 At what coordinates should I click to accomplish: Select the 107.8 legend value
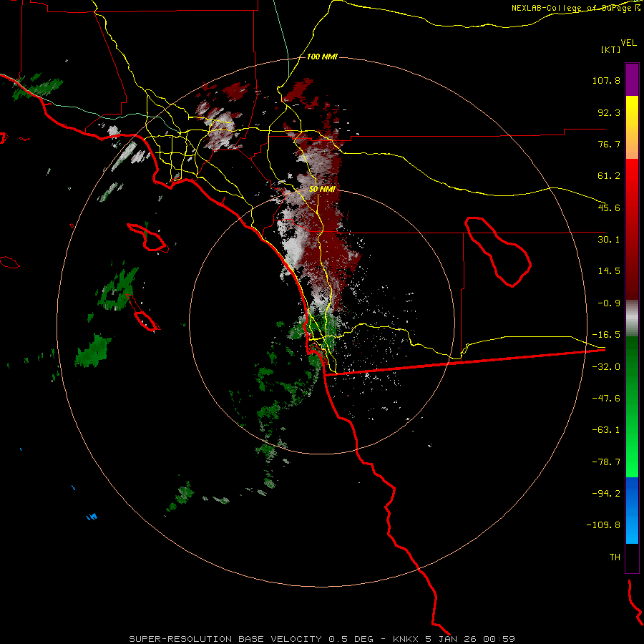pyautogui.click(x=606, y=80)
